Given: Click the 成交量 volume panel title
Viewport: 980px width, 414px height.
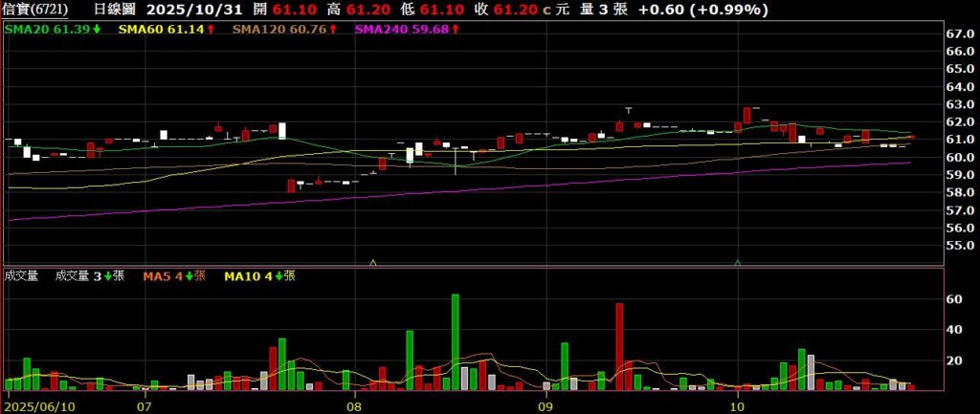Looking at the screenshot, I should point(21,276).
